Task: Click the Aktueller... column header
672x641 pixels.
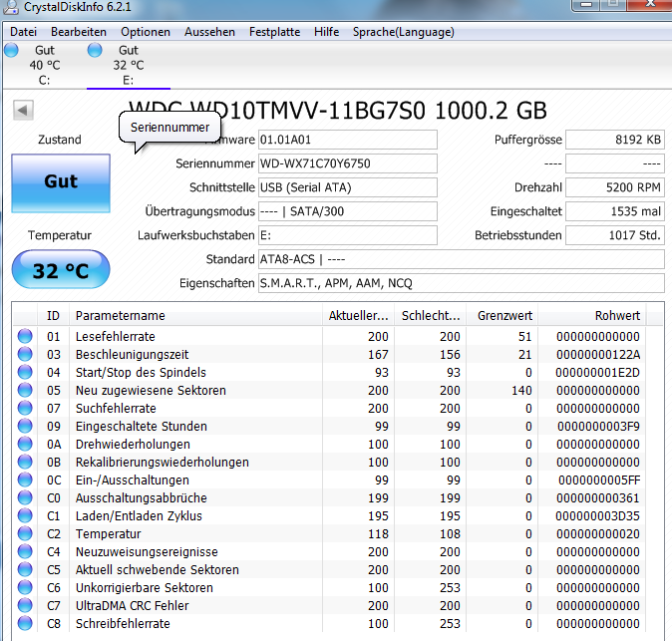Action: [358, 316]
